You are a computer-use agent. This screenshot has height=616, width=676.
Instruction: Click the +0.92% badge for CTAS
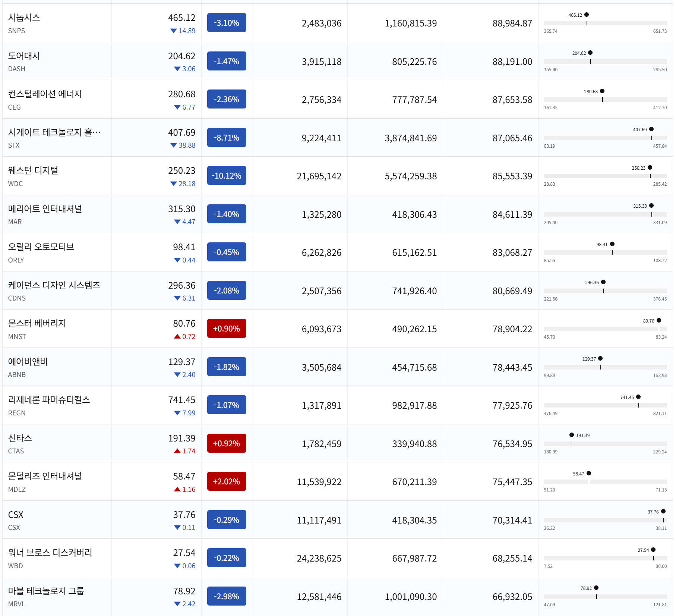click(227, 443)
